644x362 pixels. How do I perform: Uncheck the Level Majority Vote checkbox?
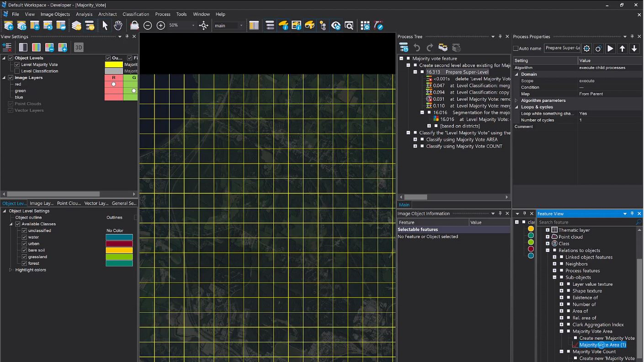[x=17, y=64]
